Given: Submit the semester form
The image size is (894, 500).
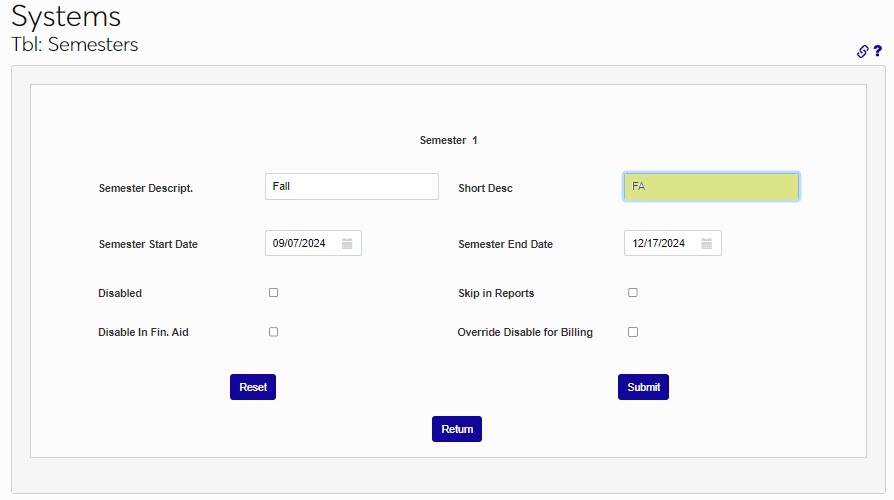Looking at the screenshot, I should tap(643, 387).
